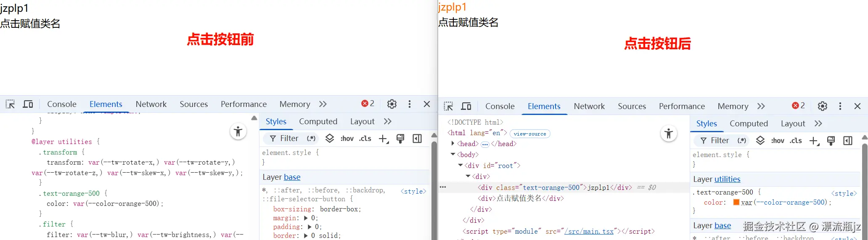The width and height of the screenshot is (868, 240).
Task: Show more tabs chevron in right DevTools toolbar
Action: pos(761,106)
